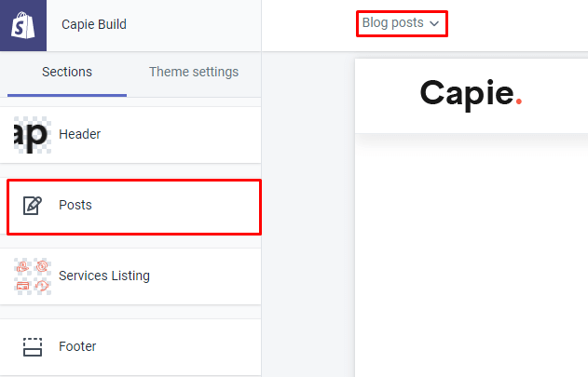Click the blue underline beneath Sections tab
The height and width of the screenshot is (377, 588).
coord(67,95)
